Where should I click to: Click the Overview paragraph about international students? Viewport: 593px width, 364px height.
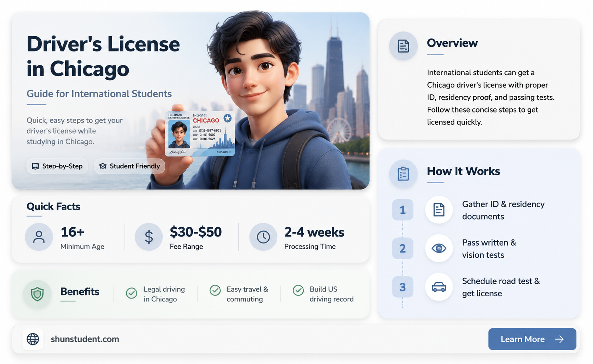point(491,97)
